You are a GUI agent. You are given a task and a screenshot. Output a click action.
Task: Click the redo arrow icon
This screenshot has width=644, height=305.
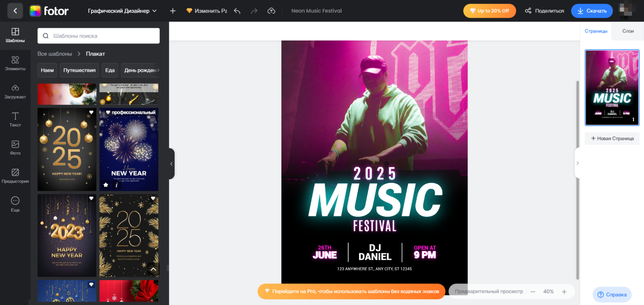coord(254,11)
